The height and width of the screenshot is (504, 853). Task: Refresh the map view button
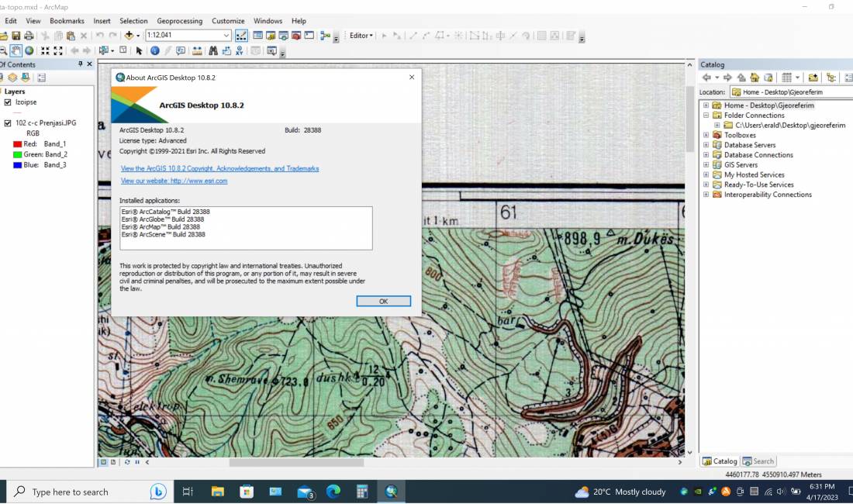pyautogui.click(x=127, y=462)
